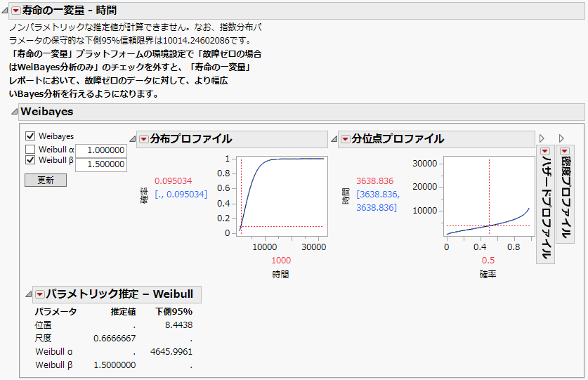The image size is (588, 380).
Task: Click the 推定値 column header
Action: (x=124, y=312)
